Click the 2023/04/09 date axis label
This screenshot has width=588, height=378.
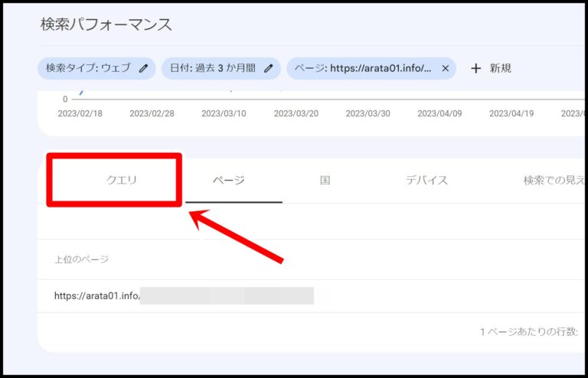point(439,113)
